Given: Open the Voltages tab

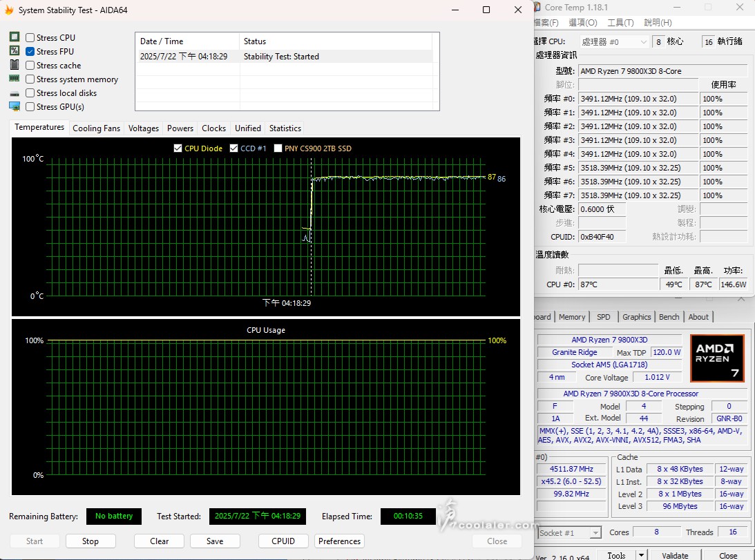Looking at the screenshot, I should (x=144, y=128).
